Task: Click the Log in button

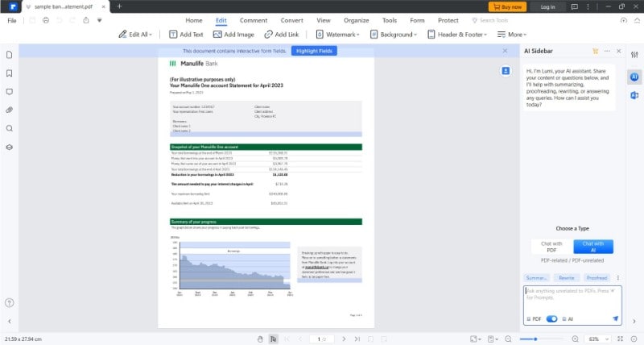Action: [x=547, y=6]
